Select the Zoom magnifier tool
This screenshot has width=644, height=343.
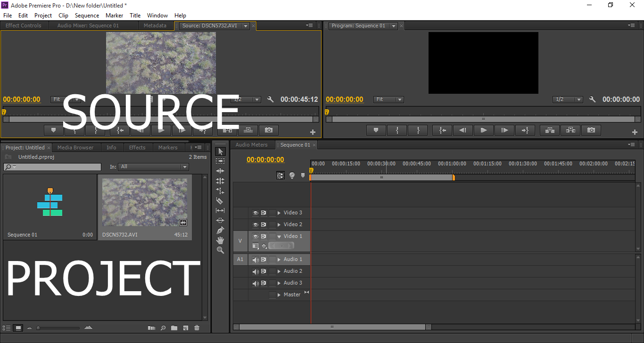pyautogui.click(x=220, y=250)
